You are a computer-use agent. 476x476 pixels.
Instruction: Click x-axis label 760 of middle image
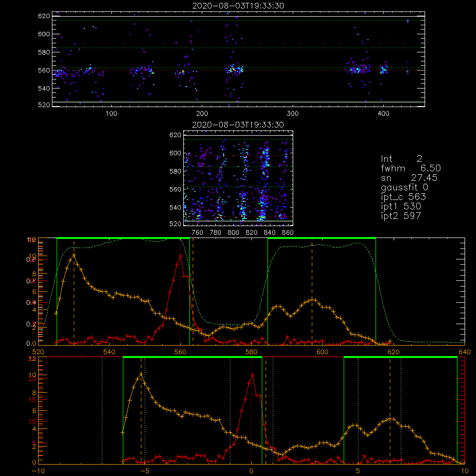(198, 233)
